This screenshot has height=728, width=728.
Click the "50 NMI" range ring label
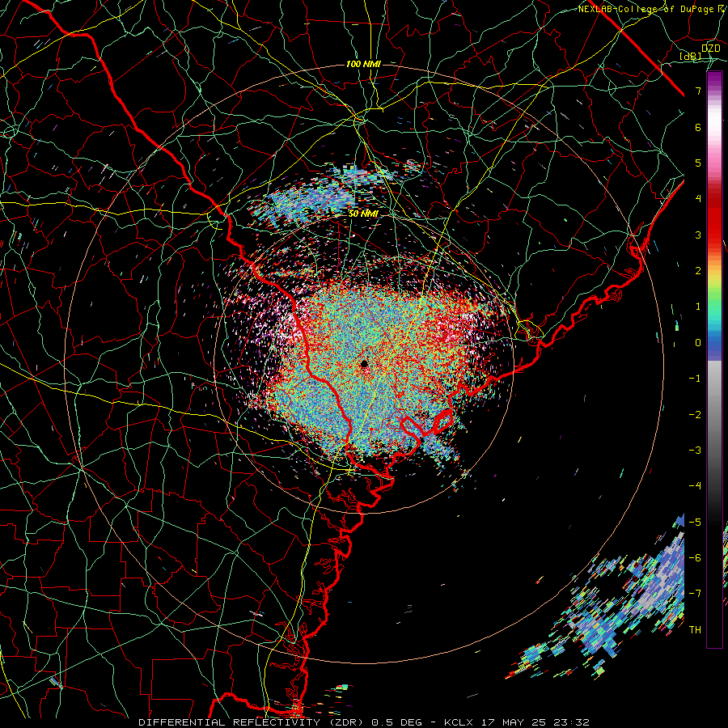[363, 214]
